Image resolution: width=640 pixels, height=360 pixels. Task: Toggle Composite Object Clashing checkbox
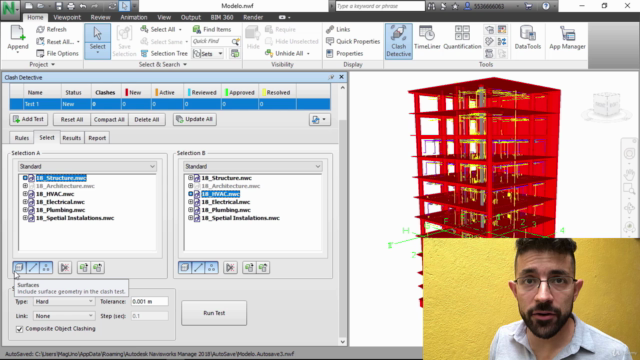click(x=19, y=329)
